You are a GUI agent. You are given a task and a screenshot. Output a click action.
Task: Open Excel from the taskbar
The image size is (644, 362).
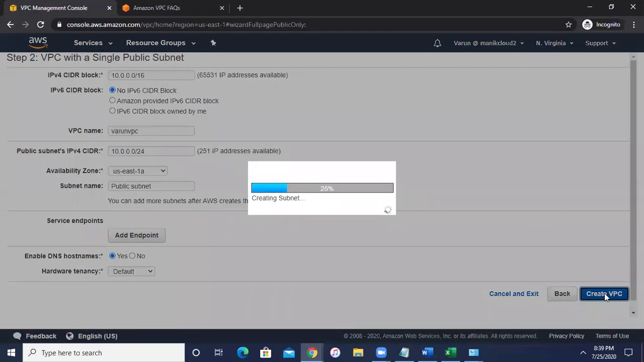click(x=450, y=353)
